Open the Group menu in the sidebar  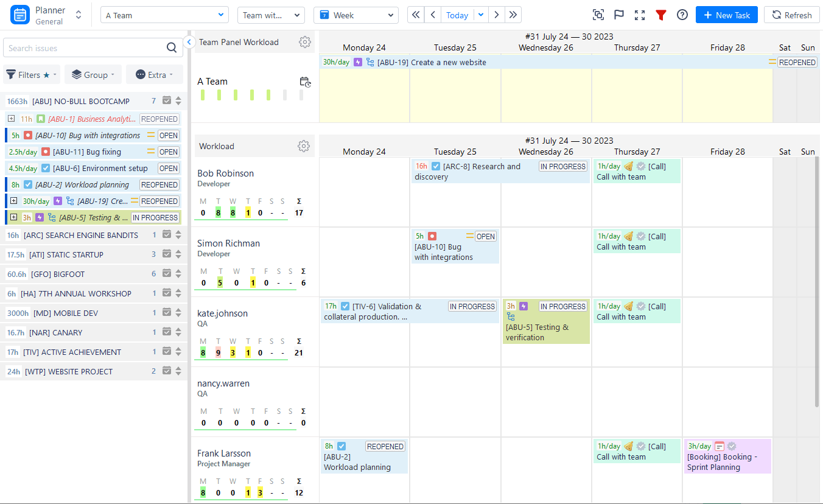coord(93,74)
